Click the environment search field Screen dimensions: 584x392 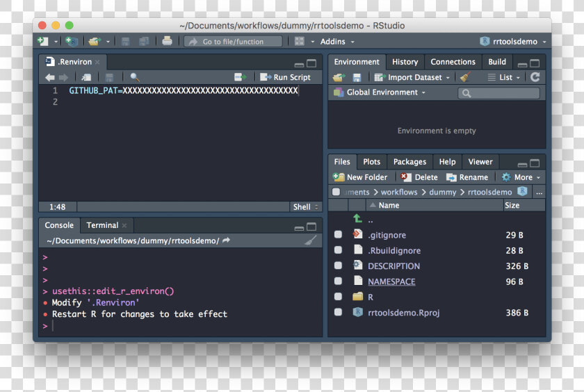tap(498, 93)
